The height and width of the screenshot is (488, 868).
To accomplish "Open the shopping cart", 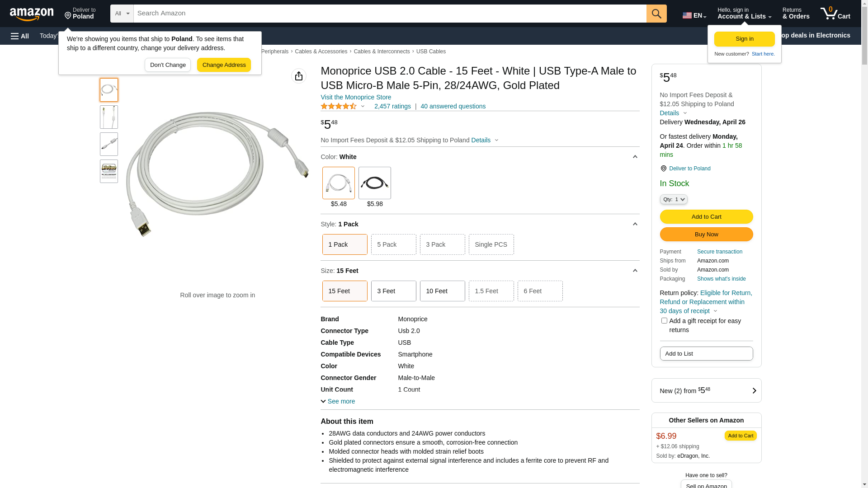I will 835,14.
